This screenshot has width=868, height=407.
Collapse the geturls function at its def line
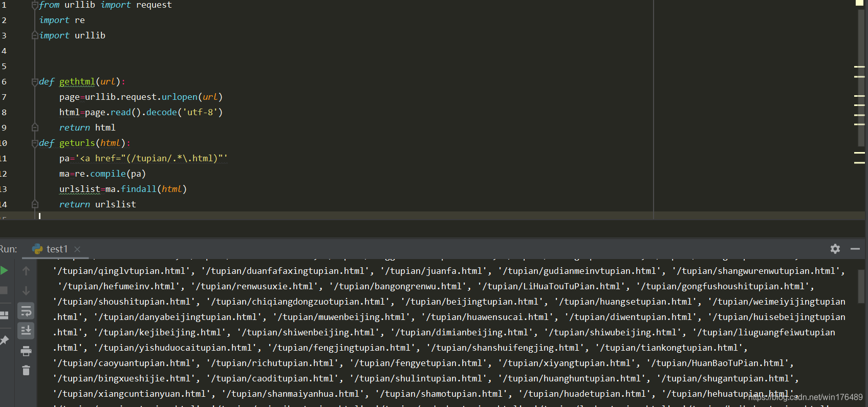pyautogui.click(x=35, y=143)
